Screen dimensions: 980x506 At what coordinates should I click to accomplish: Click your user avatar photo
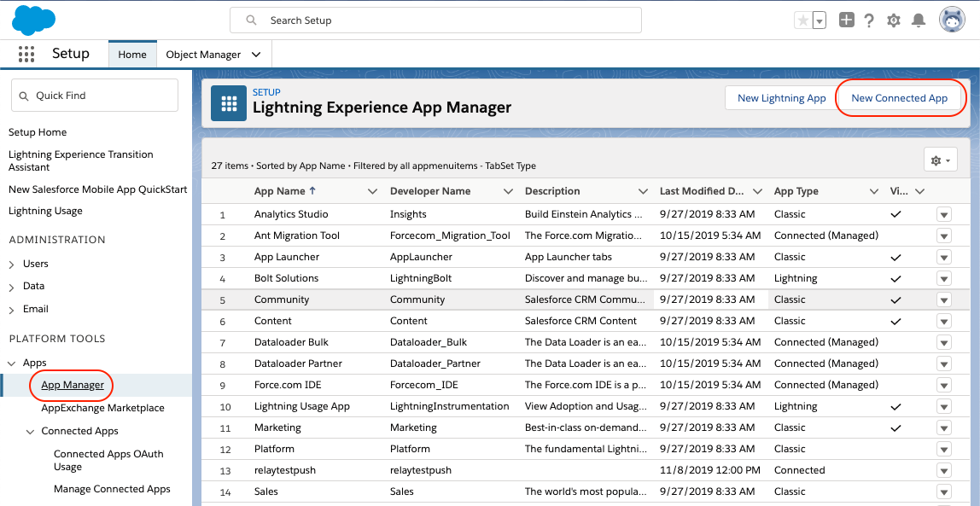(951, 20)
